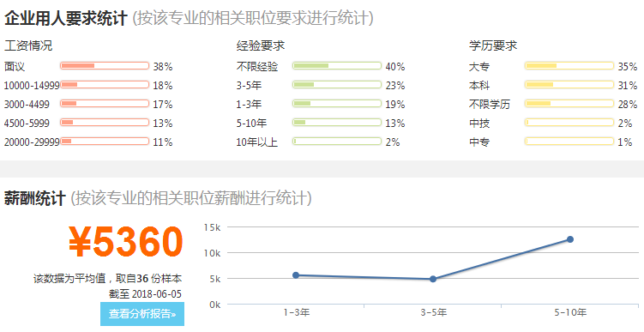This screenshot has width=644, height=332.
Task: Click the 18% salary value
Action: [x=163, y=86]
